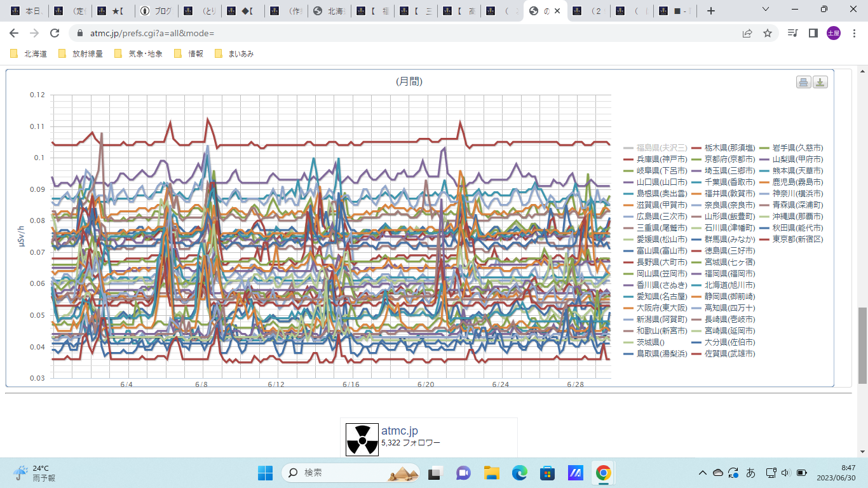
Task: Toggle the 兵庫県(神戸市) legend series
Action: [655, 159]
